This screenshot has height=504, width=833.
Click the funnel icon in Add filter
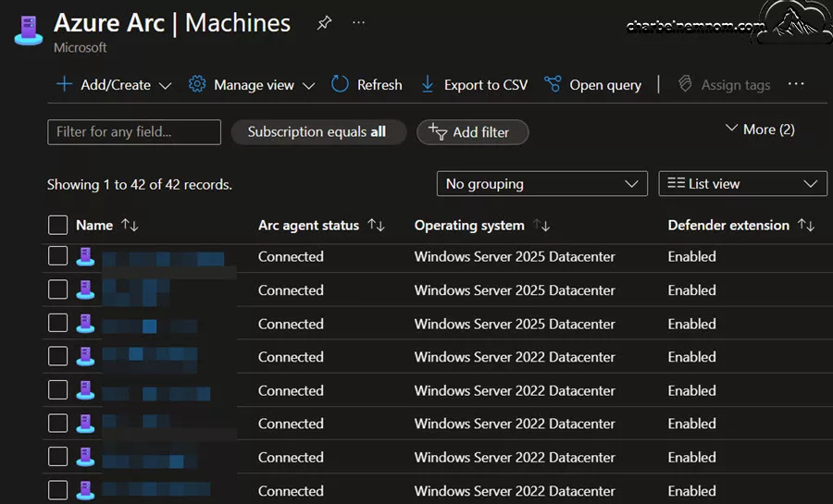pyautogui.click(x=438, y=131)
